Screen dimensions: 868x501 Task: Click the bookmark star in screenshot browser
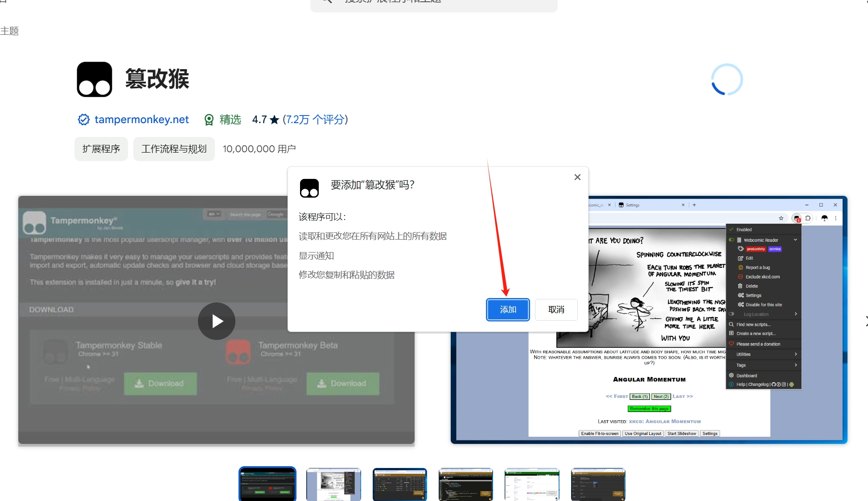(x=781, y=218)
